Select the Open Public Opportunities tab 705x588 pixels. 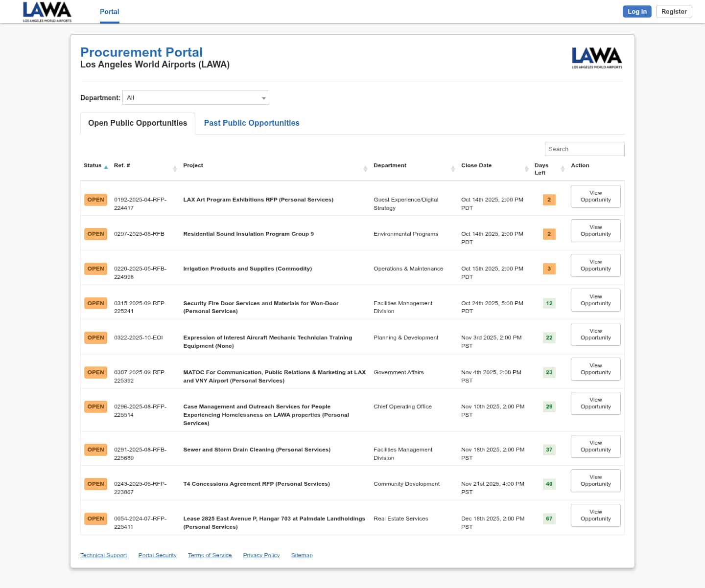138,123
